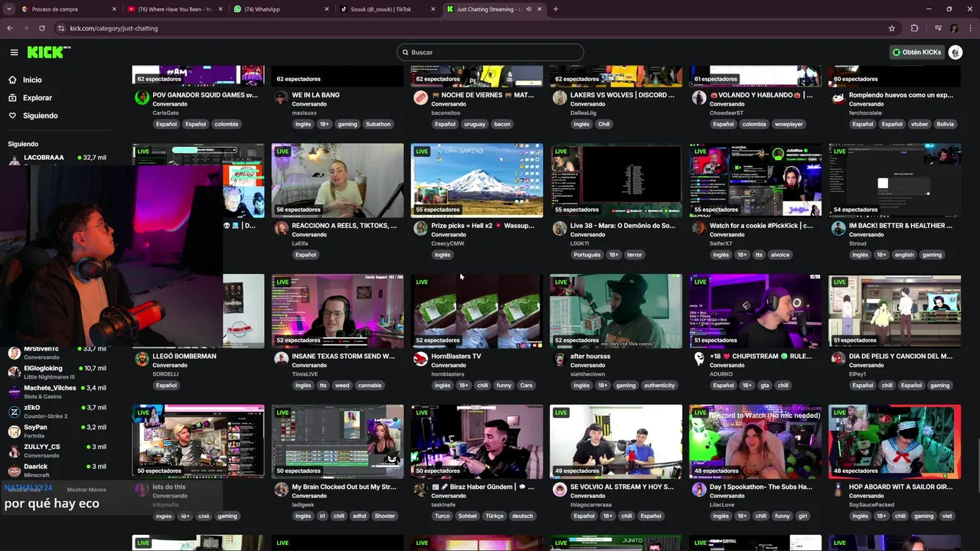980x551 pixels.
Task: Select the viet tag under SoySaucePacked
Action: tap(947, 516)
